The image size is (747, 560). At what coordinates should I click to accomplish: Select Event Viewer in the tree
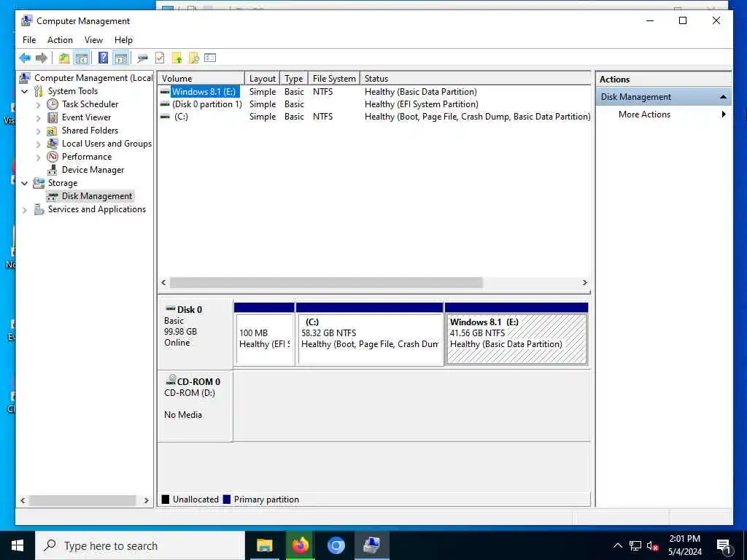point(86,117)
